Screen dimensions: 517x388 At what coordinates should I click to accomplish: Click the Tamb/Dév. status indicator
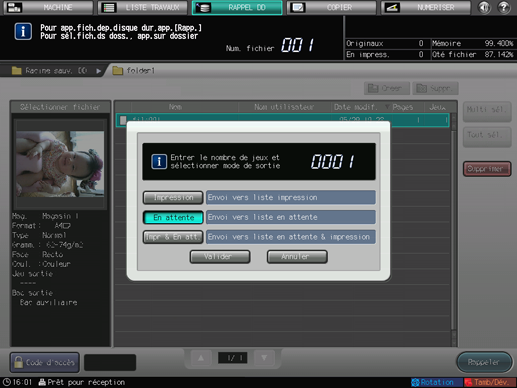(489, 382)
